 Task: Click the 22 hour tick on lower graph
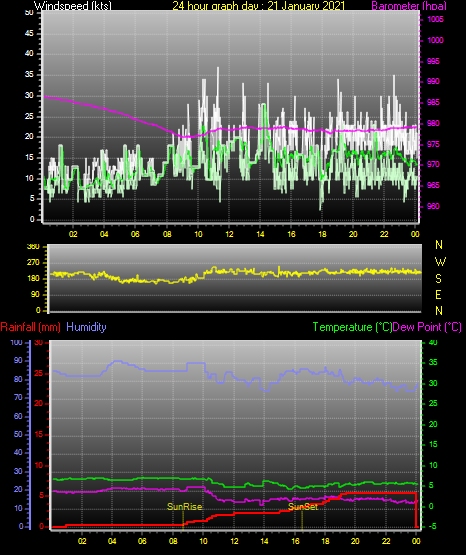click(386, 541)
